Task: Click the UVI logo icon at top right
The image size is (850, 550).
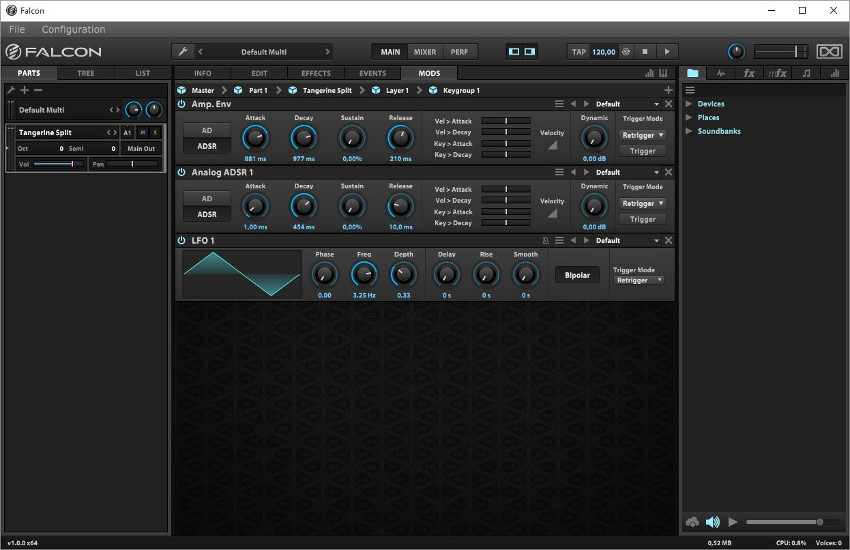Action: point(829,52)
